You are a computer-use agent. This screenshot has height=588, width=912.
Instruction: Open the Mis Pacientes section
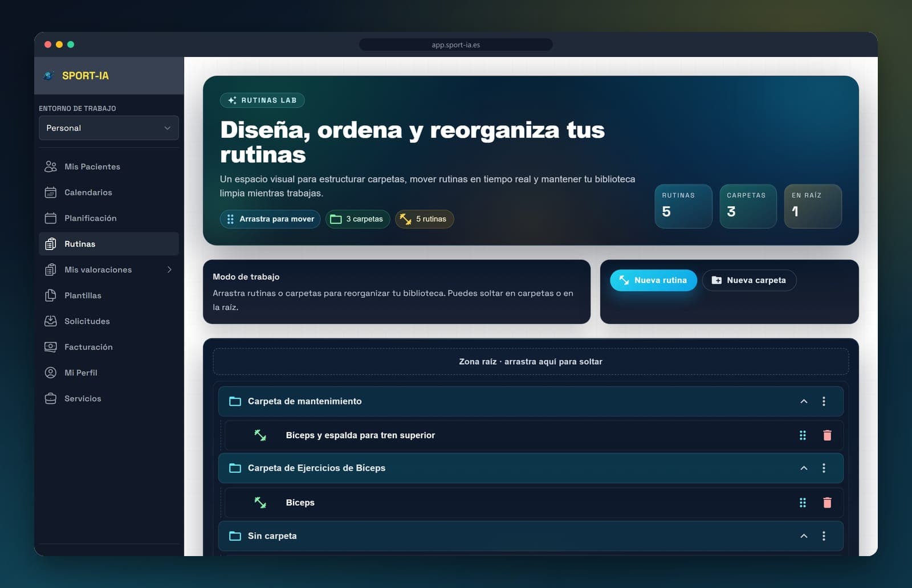pyautogui.click(x=108, y=166)
